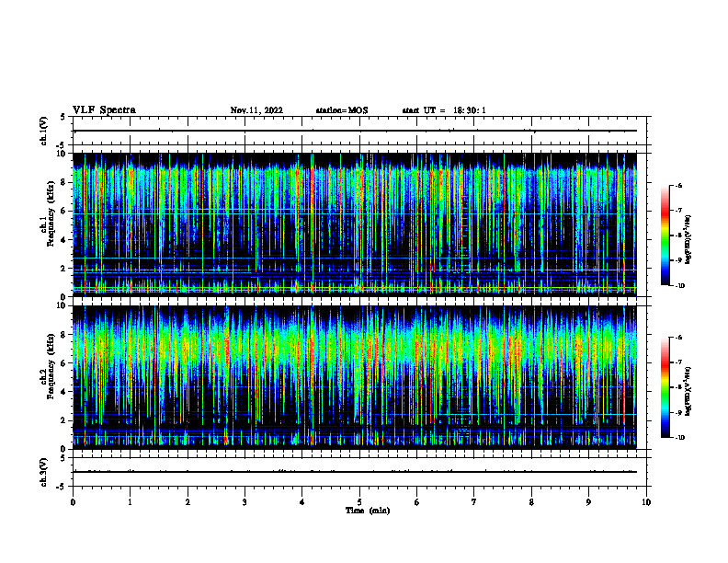Click time axis tick label "2"
This screenshot has height=563, width=728.
188,502
